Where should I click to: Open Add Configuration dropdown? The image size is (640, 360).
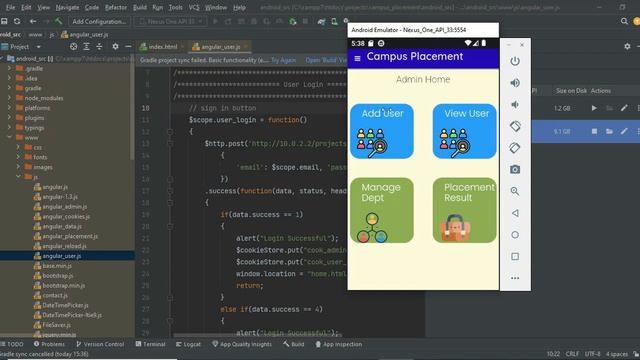tap(99, 21)
